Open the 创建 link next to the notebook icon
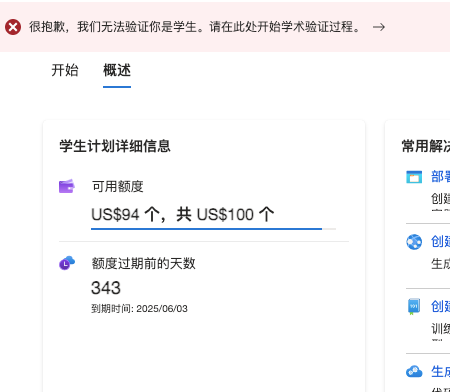The height and width of the screenshot is (392, 450). pos(440,306)
